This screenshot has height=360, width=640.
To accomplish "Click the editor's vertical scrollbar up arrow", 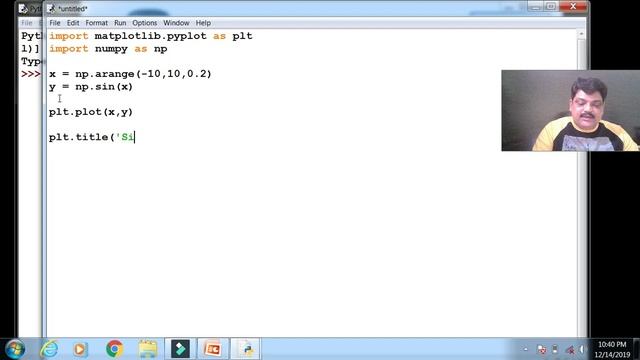I will pos(582,34).
